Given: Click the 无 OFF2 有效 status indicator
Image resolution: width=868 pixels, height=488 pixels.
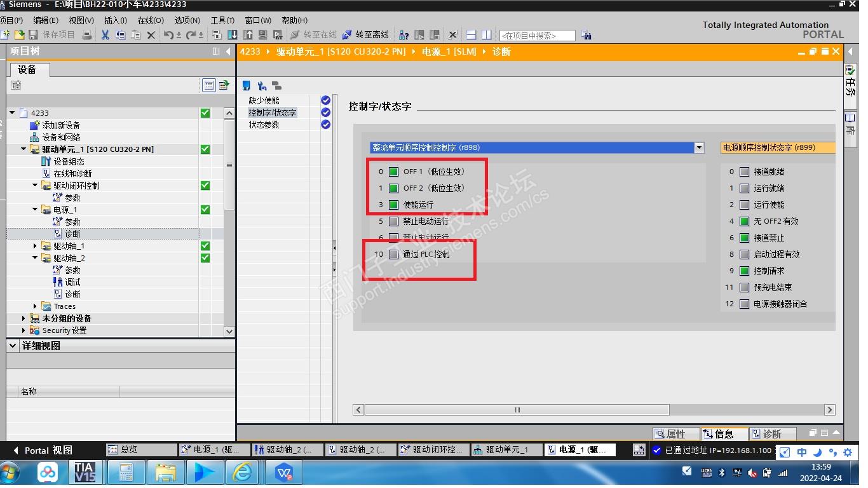Looking at the screenshot, I should [x=744, y=221].
